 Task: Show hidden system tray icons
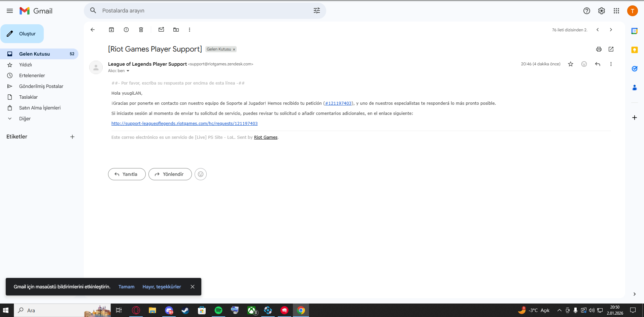560,310
